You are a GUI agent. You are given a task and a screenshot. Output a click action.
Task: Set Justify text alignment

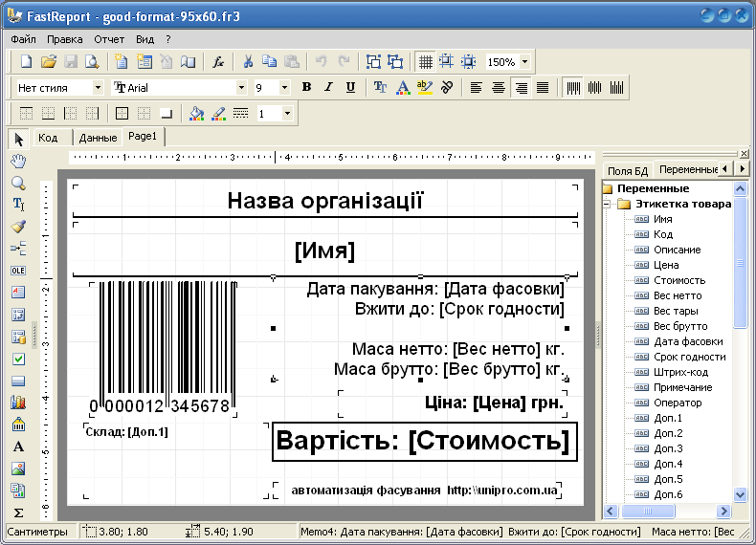click(x=543, y=88)
